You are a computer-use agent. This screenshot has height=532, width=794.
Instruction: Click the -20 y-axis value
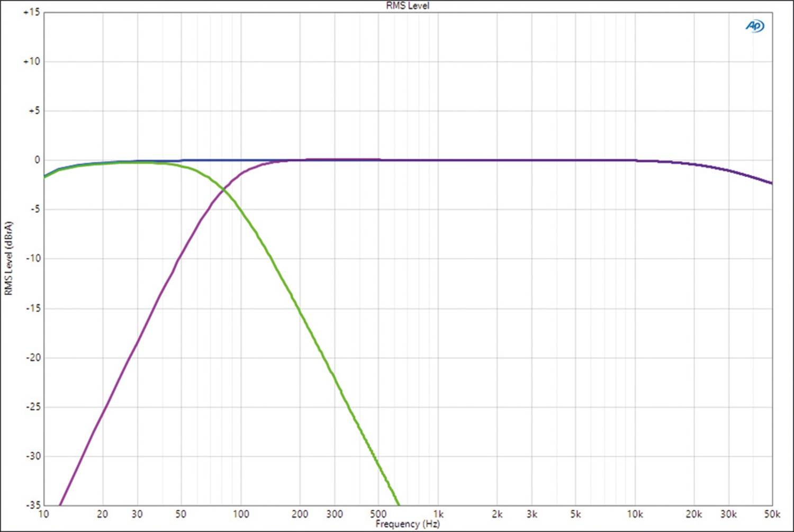click(x=33, y=357)
